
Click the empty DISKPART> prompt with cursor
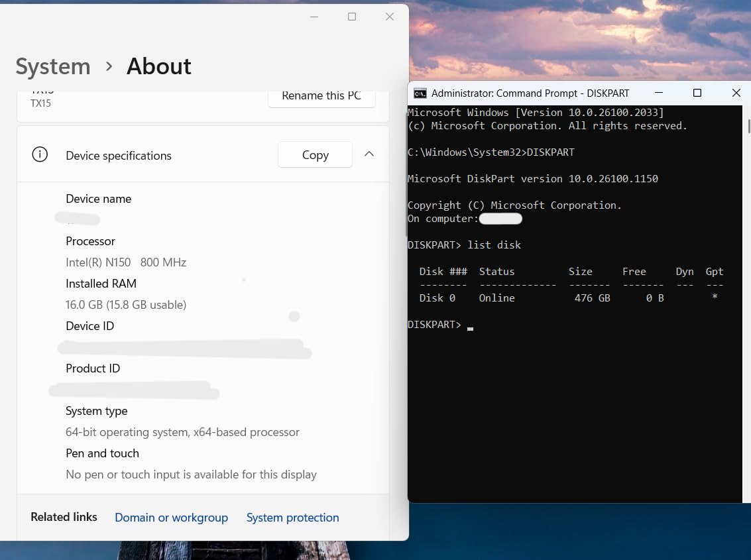(x=440, y=324)
